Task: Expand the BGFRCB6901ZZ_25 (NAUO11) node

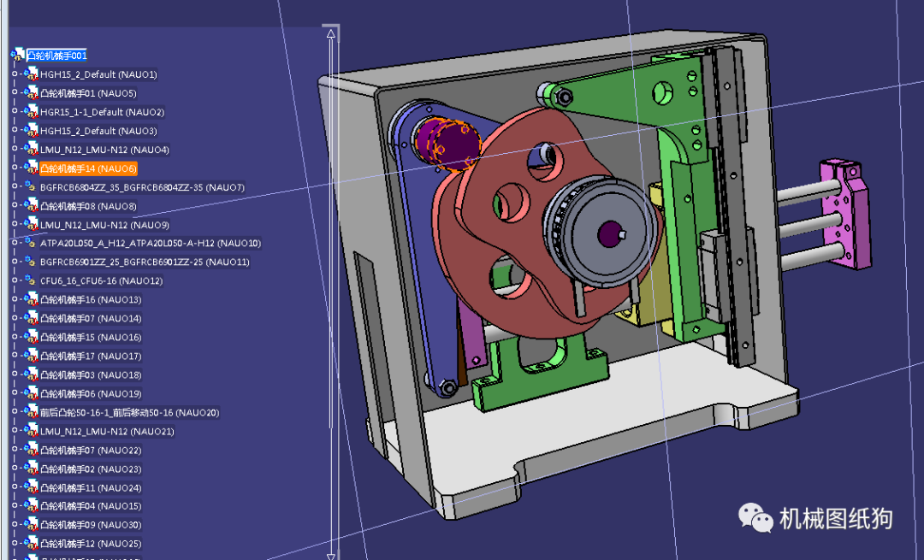Action: pyautogui.click(x=15, y=262)
